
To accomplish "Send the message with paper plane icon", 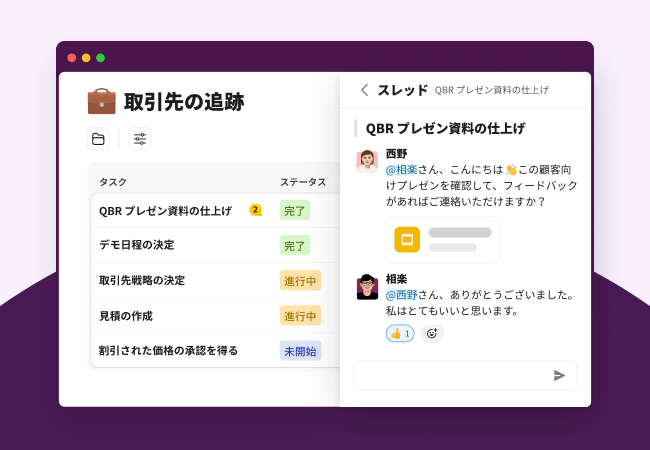I will click(x=559, y=375).
